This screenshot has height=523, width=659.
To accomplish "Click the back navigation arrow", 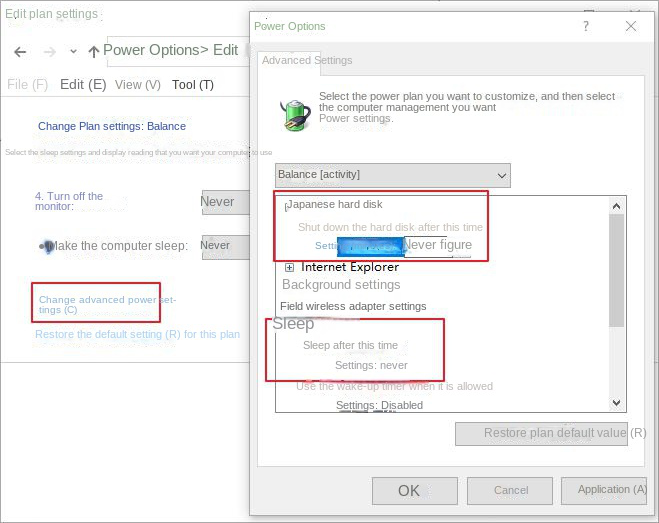I will pyautogui.click(x=21, y=51).
